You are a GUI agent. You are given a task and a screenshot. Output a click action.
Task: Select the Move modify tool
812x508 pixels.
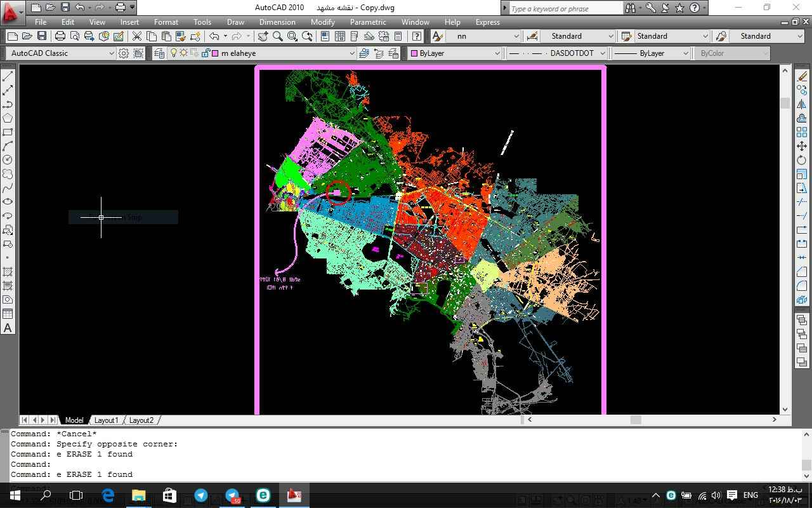click(802, 146)
